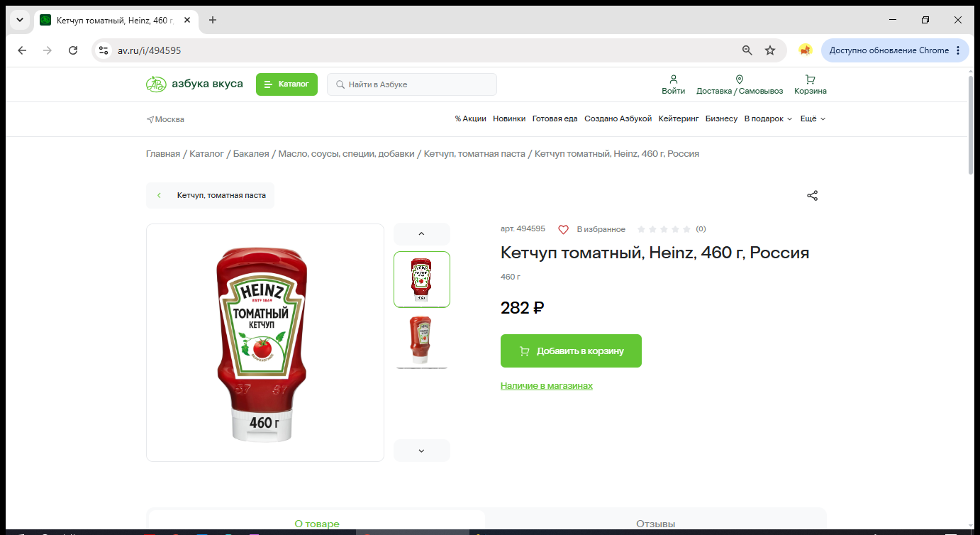This screenshot has width=980, height=535.
Task: Switch to the Отзывы tab
Action: coord(655,524)
